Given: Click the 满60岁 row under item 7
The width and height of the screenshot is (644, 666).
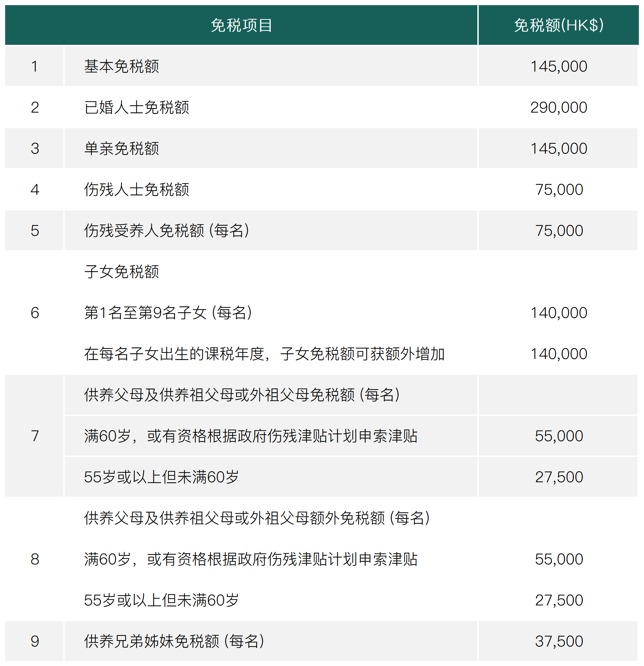Looking at the screenshot, I should tap(252, 435).
